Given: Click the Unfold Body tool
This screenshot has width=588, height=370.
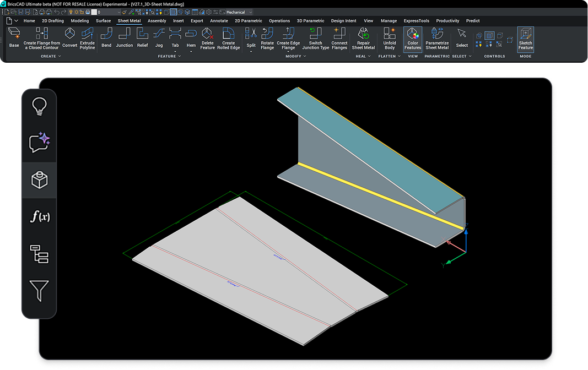Looking at the screenshot, I should 390,38.
